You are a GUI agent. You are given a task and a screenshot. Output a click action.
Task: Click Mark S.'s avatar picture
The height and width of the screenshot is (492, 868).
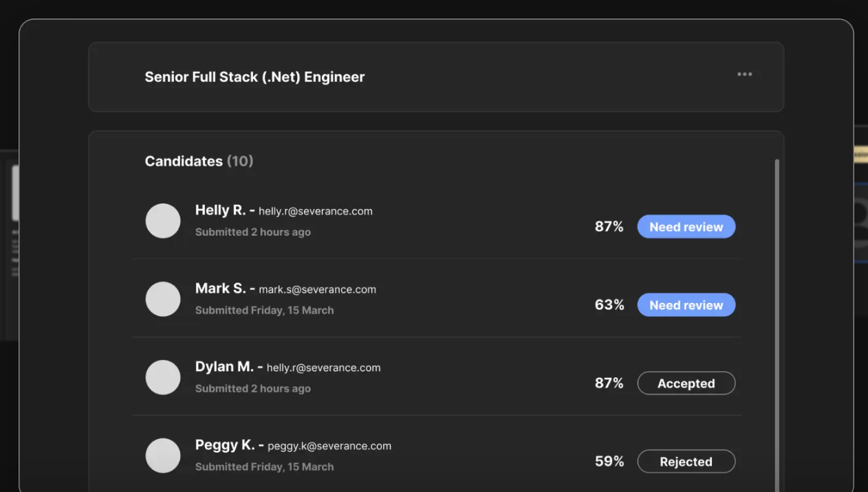click(x=163, y=299)
